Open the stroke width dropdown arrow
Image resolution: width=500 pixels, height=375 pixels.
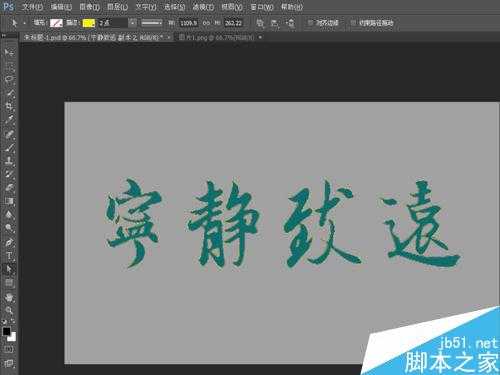pyautogui.click(x=133, y=23)
